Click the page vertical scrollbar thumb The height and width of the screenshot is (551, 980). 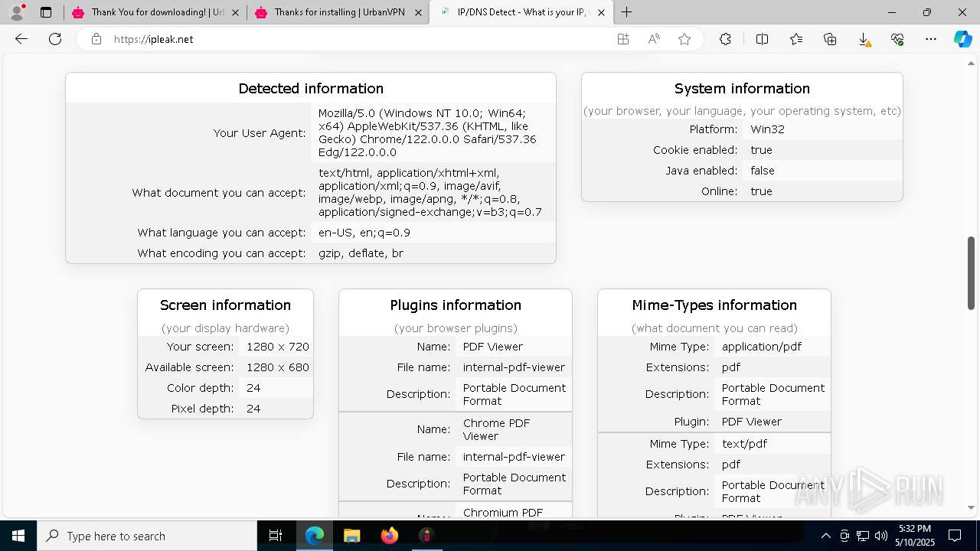[971, 273]
